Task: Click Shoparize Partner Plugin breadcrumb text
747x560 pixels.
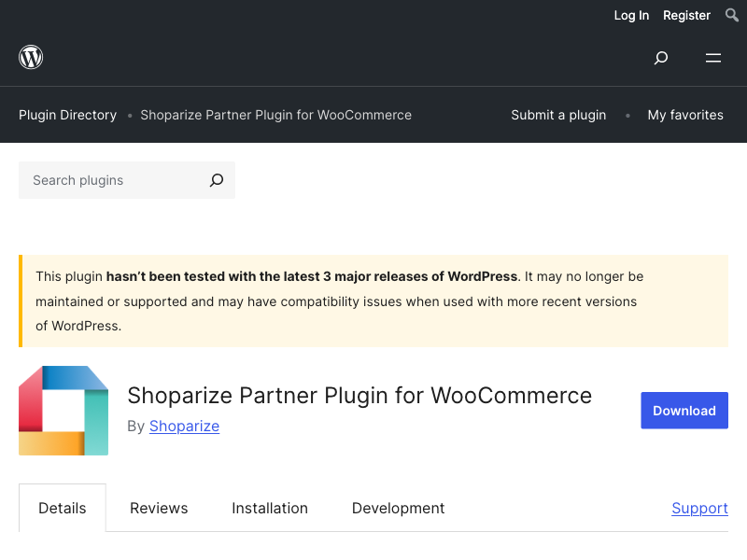Action: point(275,115)
